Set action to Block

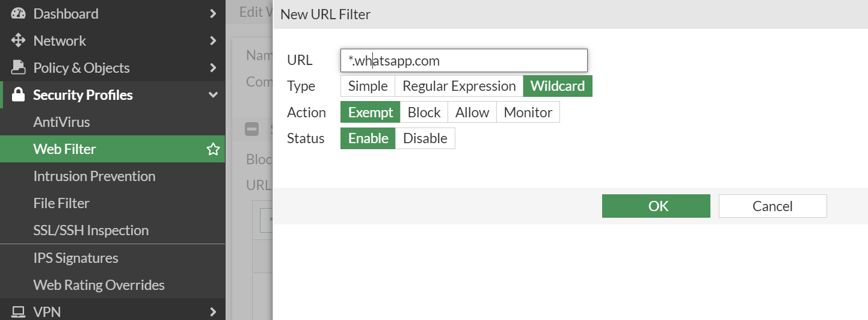pyautogui.click(x=424, y=112)
